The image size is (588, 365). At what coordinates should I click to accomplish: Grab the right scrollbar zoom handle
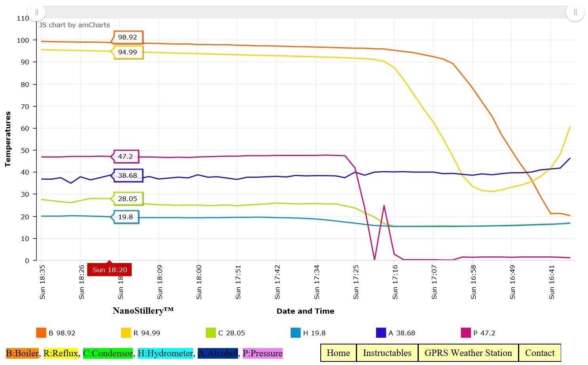click(575, 12)
